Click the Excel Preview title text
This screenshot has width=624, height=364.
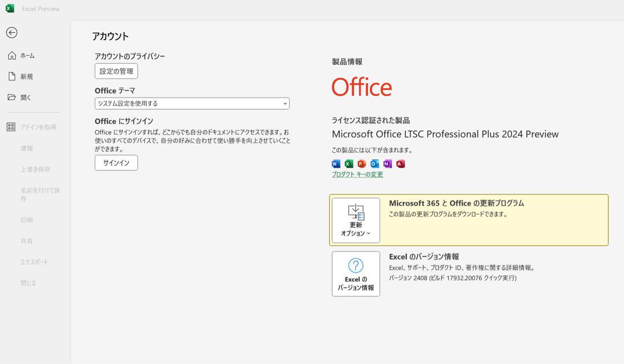coord(40,9)
